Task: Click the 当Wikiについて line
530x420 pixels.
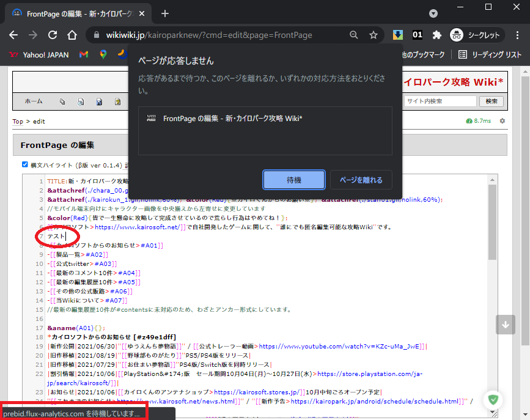Action: pyautogui.click(x=87, y=300)
